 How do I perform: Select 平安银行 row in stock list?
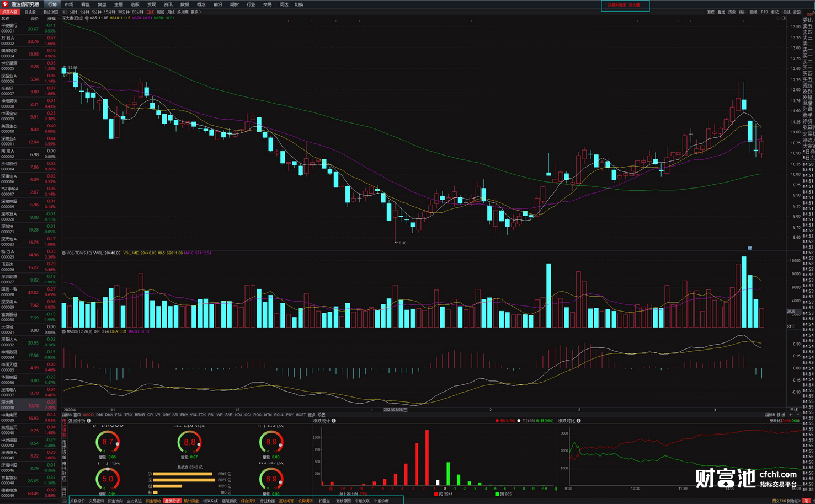[x=29, y=28]
